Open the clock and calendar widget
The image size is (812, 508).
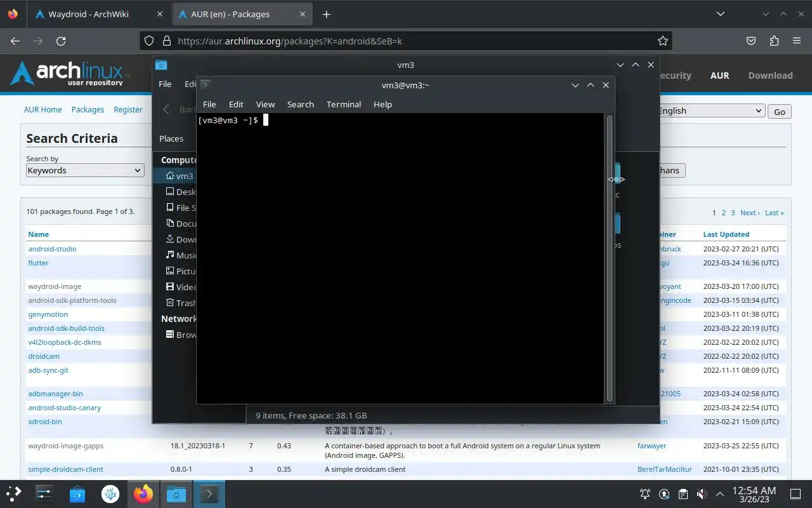(754, 494)
